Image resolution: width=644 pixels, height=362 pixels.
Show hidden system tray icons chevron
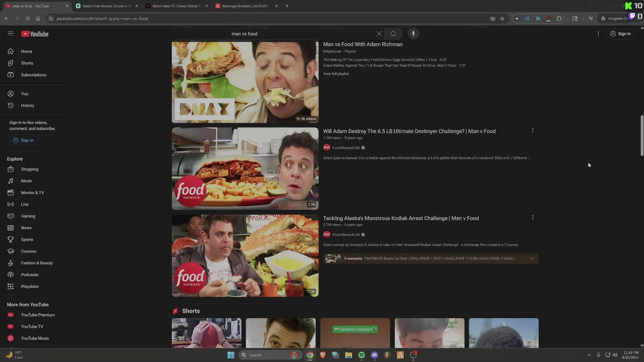point(589,355)
